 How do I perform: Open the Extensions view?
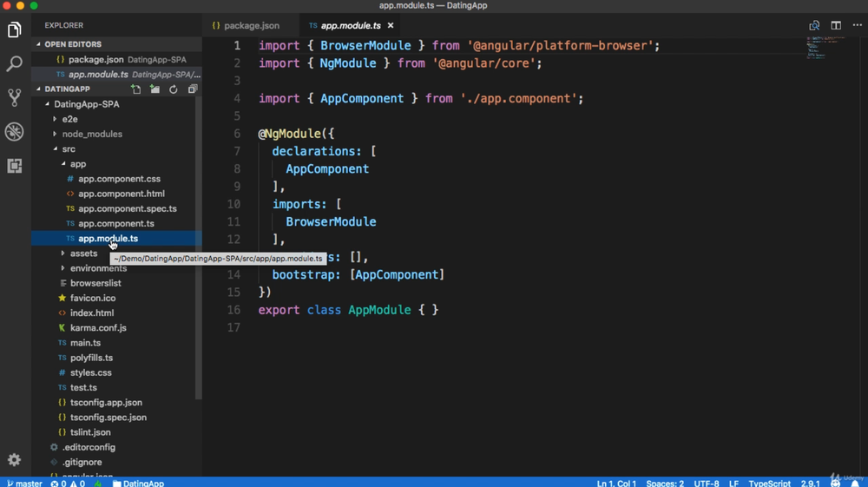15,166
